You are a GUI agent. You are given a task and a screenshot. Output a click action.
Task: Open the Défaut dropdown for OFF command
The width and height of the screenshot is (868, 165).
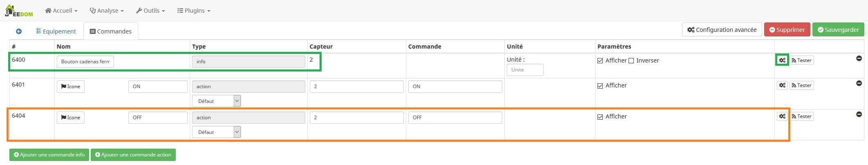click(216, 132)
